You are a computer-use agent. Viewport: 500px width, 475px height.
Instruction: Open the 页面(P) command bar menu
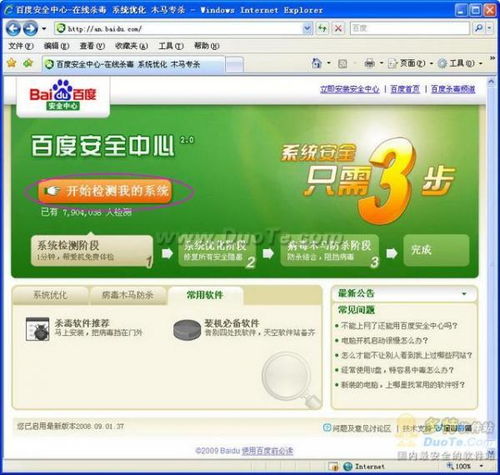tap(410, 63)
